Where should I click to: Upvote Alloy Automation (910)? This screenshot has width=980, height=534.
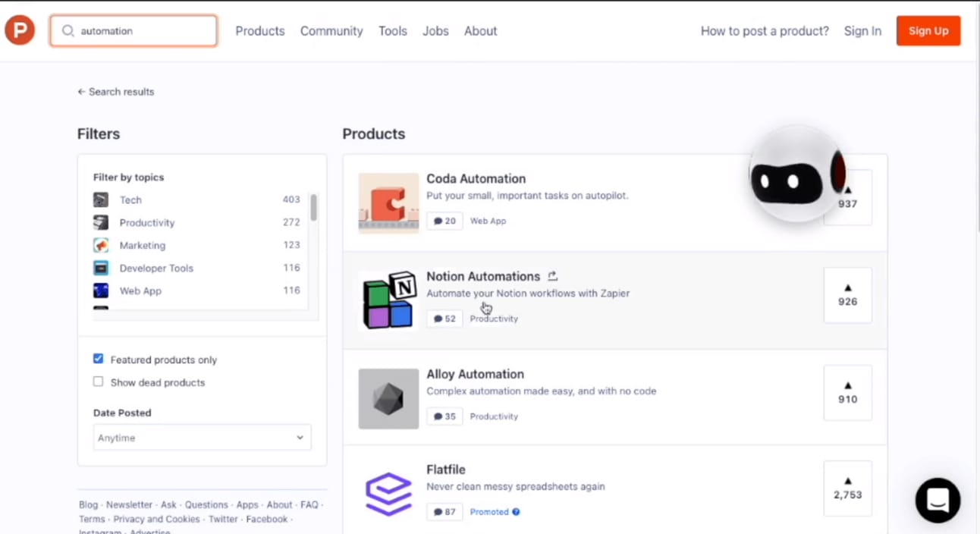848,393
